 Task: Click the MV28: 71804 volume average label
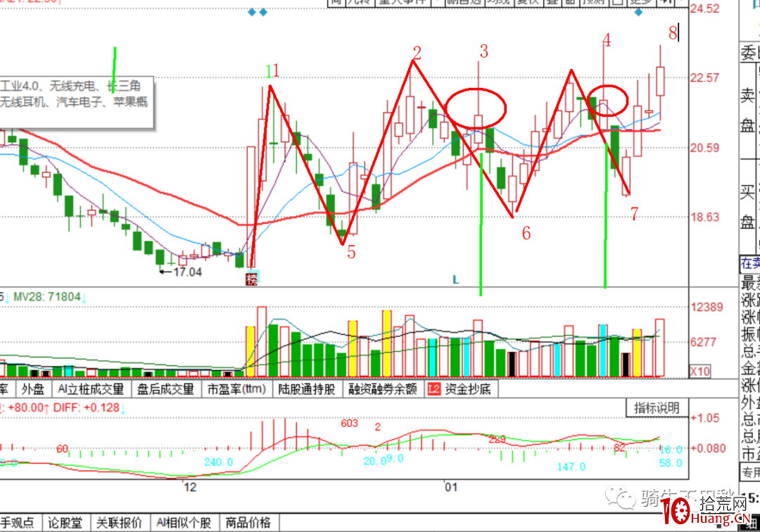click(46, 296)
